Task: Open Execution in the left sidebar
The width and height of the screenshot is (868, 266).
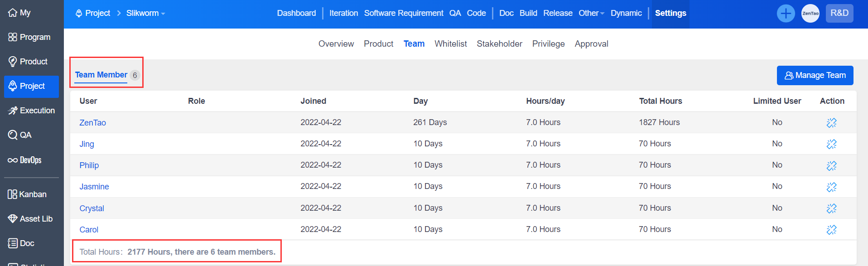Action: (x=32, y=111)
